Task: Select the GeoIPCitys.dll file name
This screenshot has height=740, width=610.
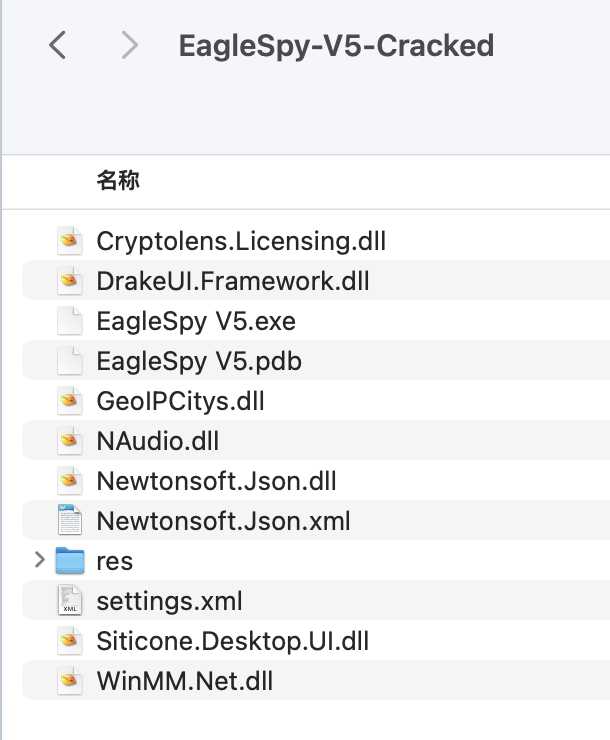Action: (x=180, y=401)
